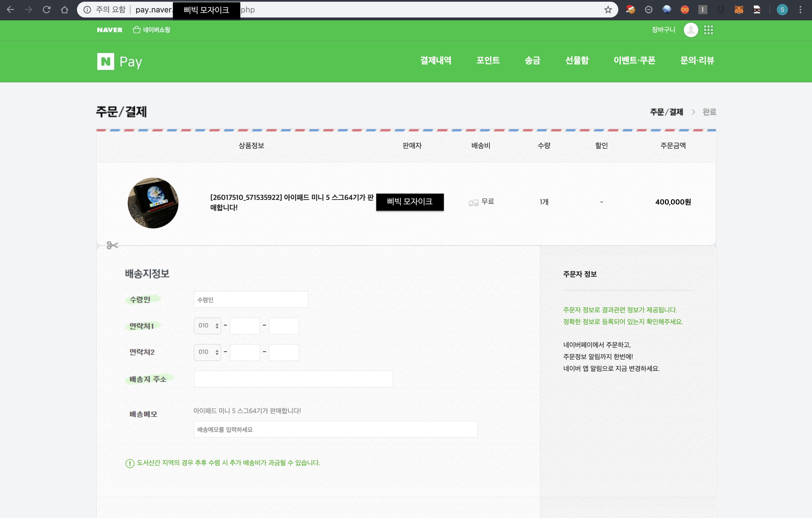The height and width of the screenshot is (518, 812).
Task: Open the 선물함 menu
Action: 577,61
